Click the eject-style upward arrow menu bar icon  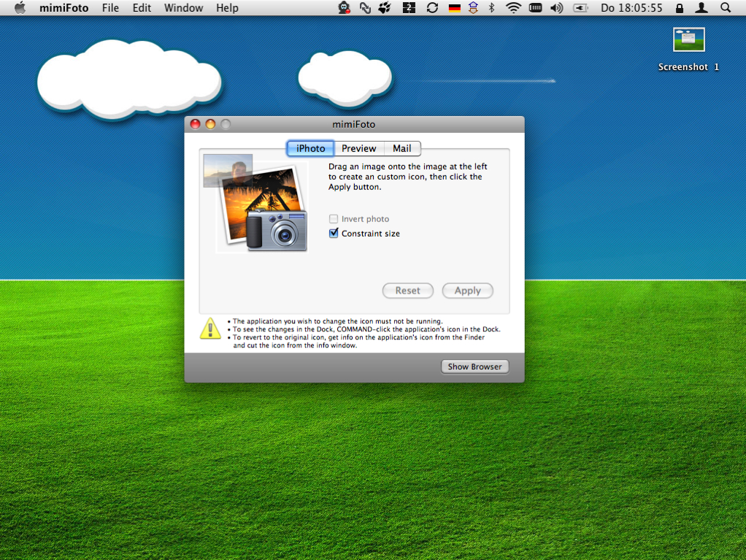473,7
